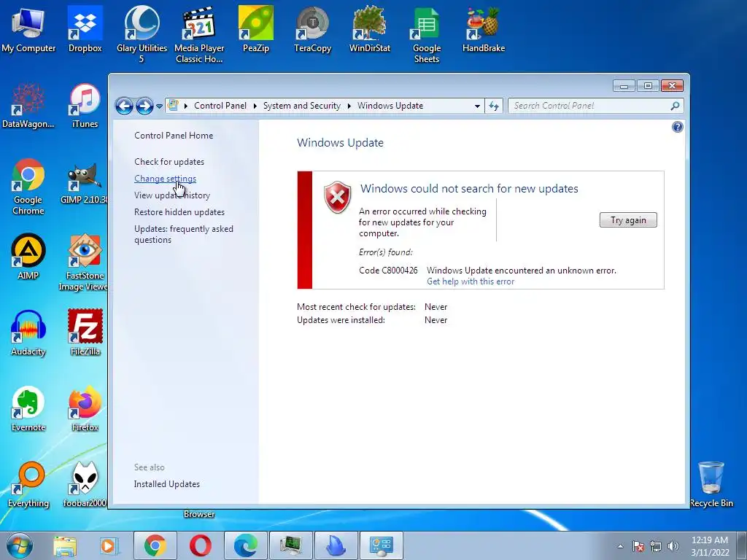
Task: Launch FileZilla desktop icon
Action: tap(85, 332)
